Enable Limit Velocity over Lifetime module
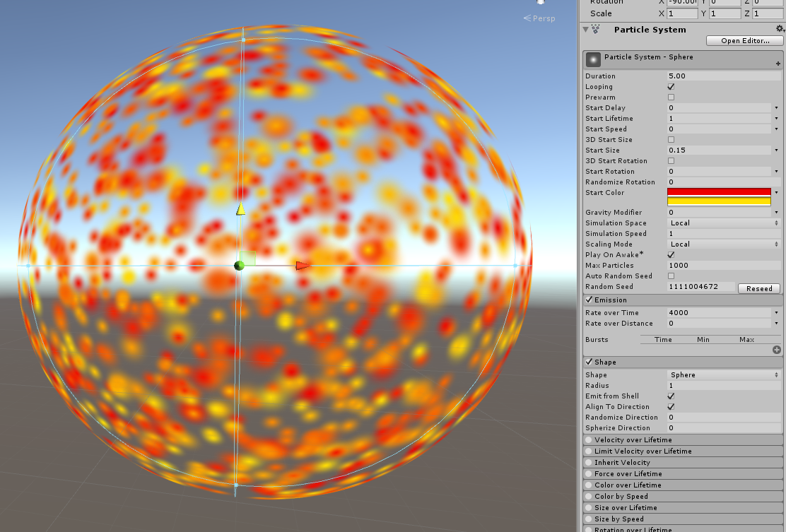 tap(589, 451)
